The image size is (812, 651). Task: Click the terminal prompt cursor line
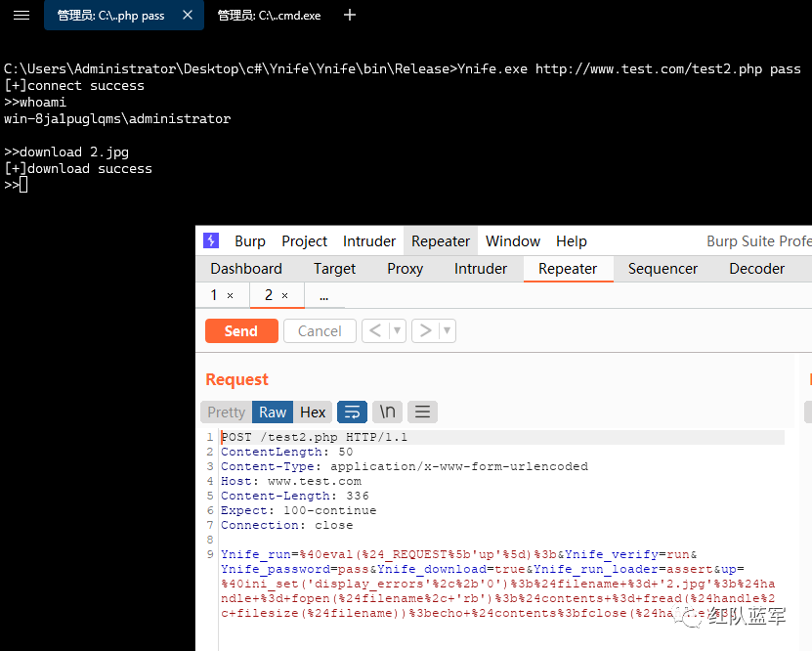click(x=16, y=185)
